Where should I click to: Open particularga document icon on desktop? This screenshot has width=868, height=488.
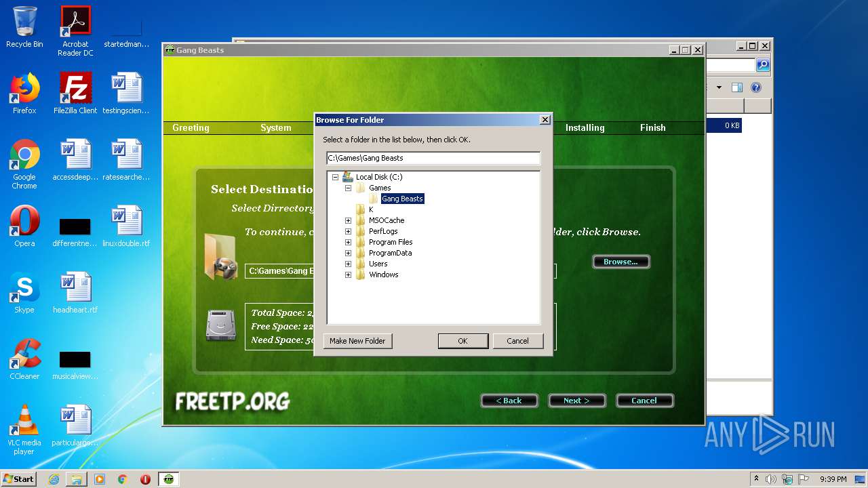point(75,426)
